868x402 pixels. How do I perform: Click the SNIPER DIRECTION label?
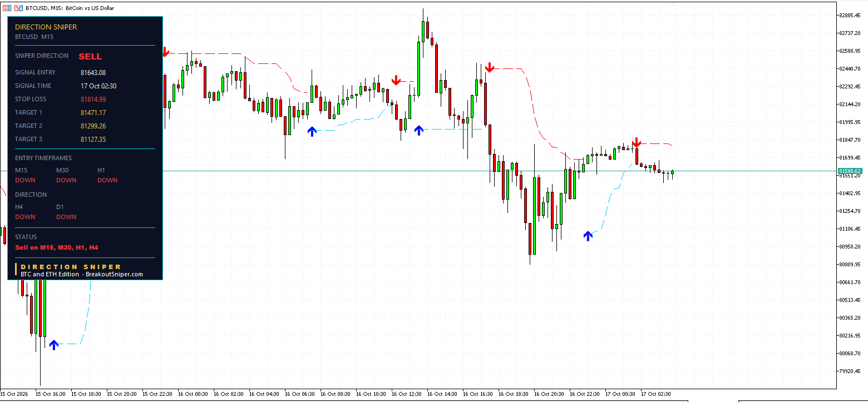(x=42, y=56)
